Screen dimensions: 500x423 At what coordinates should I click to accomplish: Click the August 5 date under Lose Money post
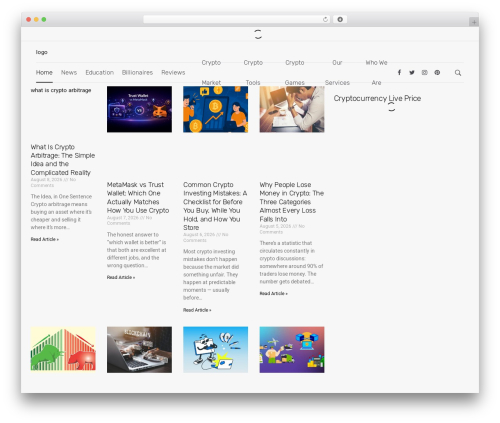275,226
